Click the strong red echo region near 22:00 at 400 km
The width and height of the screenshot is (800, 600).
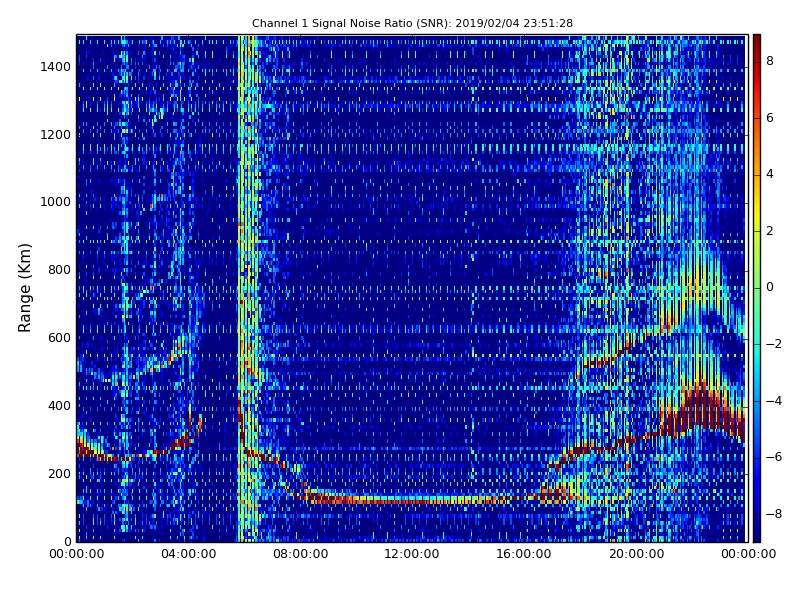click(702, 411)
